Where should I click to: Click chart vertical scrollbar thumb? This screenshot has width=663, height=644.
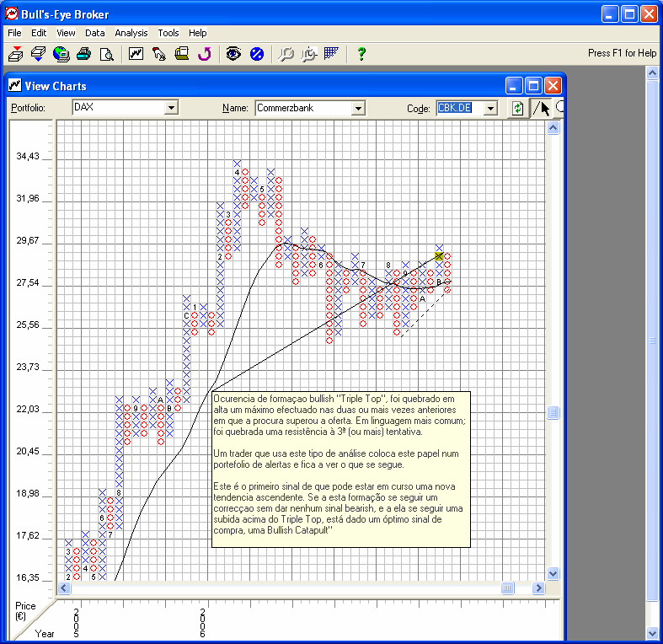coord(553,411)
